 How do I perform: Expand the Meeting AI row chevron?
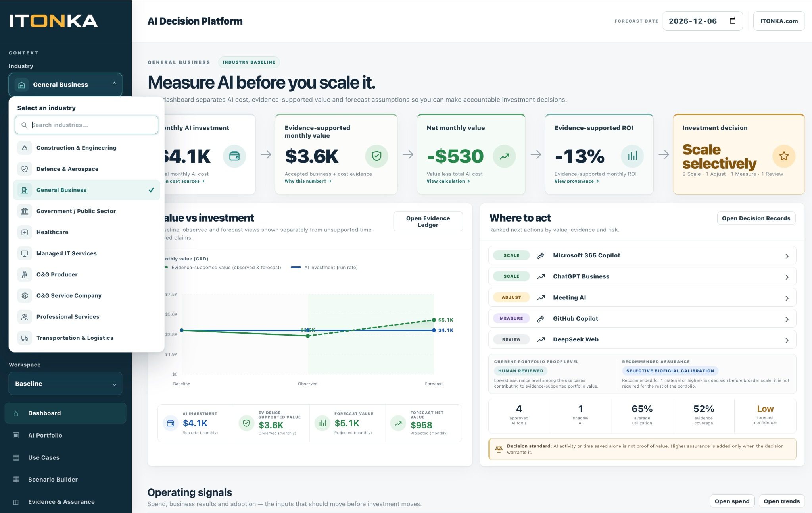[787, 298]
